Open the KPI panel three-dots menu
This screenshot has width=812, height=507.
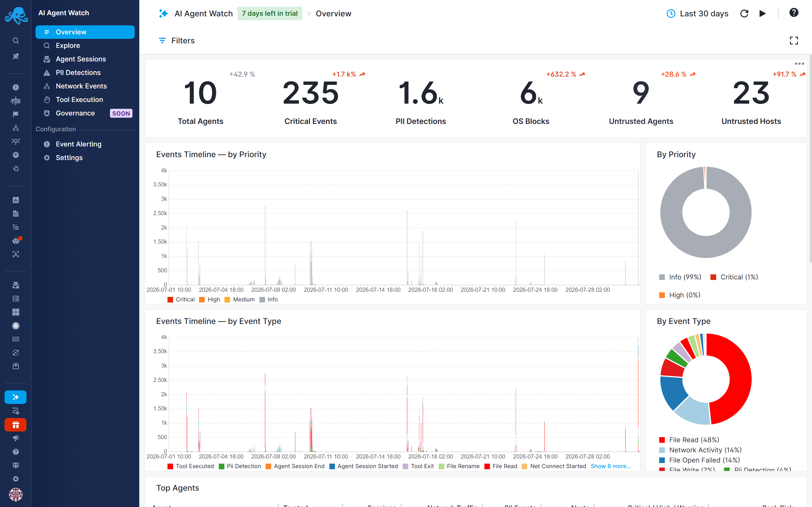(799, 64)
